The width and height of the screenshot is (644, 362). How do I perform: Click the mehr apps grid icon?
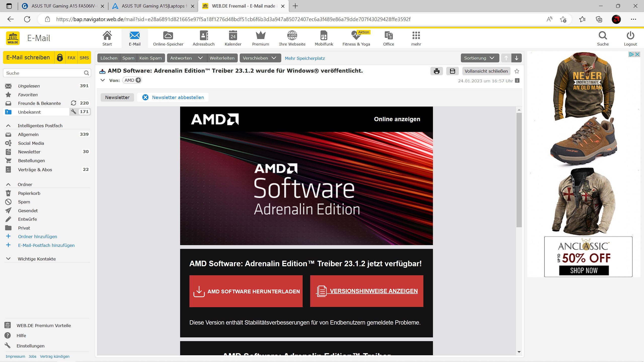click(416, 38)
